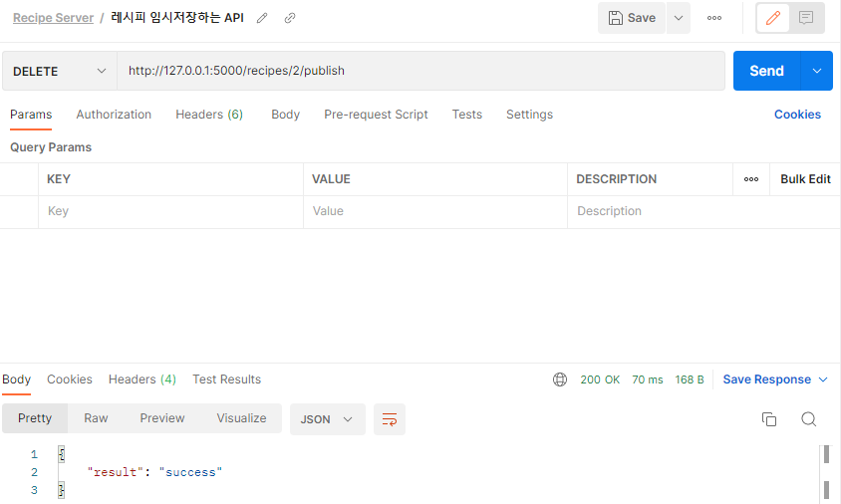Click the "result" key in response
This screenshot has height=504, width=841.
point(116,472)
